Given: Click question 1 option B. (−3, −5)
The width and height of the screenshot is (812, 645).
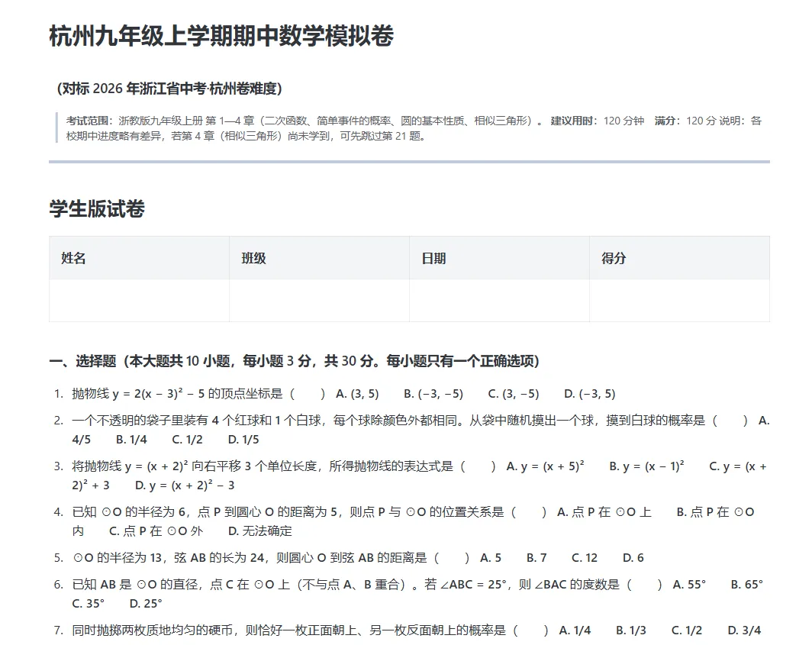Looking at the screenshot, I should coord(433,394).
